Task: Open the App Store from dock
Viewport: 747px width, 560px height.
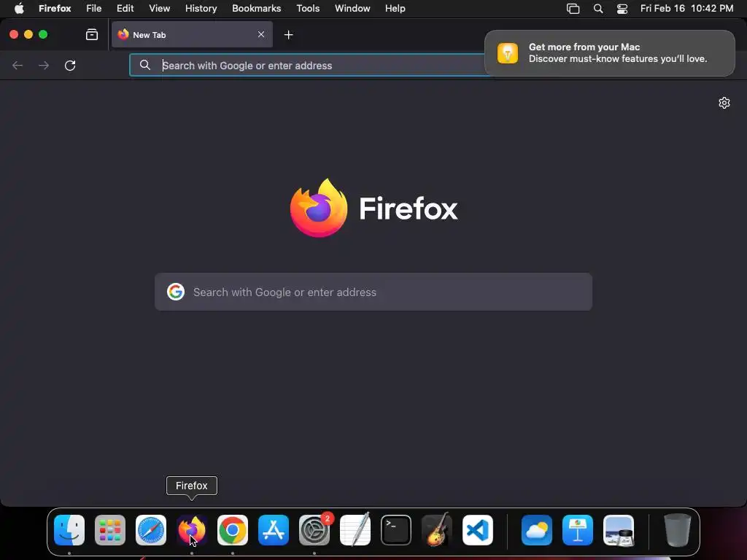Action: tap(274, 530)
